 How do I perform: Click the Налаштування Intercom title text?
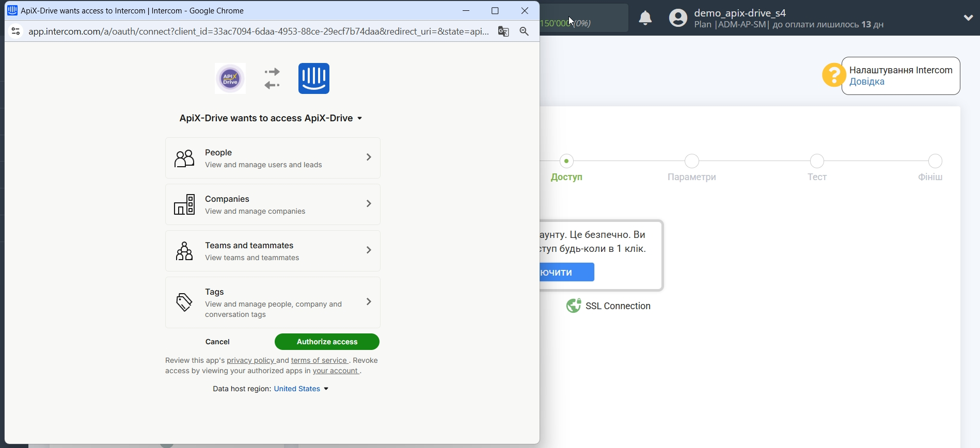click(901, 70)
